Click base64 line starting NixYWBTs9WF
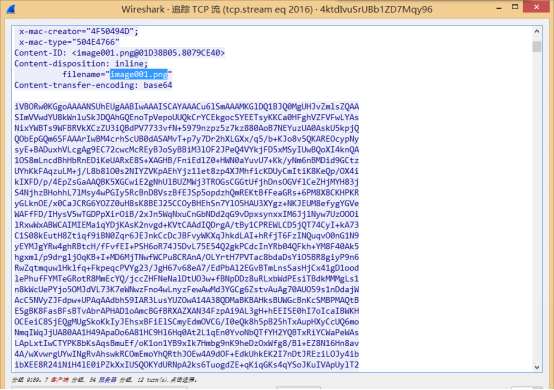 point(187,128)
